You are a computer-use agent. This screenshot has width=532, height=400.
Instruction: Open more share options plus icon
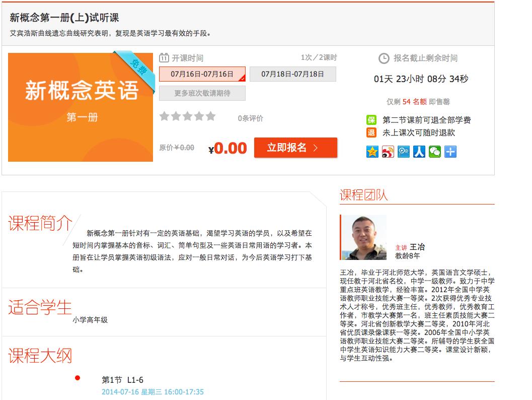450,152
